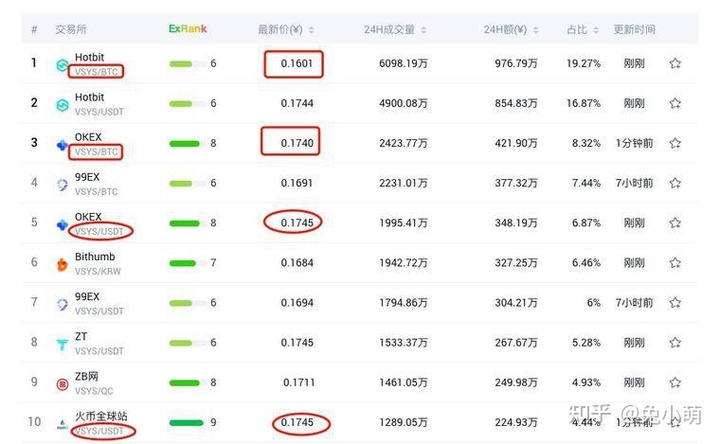Click price 0.1711 in ZB网 row
720x444 pixels.
click(x=299, y=382)
